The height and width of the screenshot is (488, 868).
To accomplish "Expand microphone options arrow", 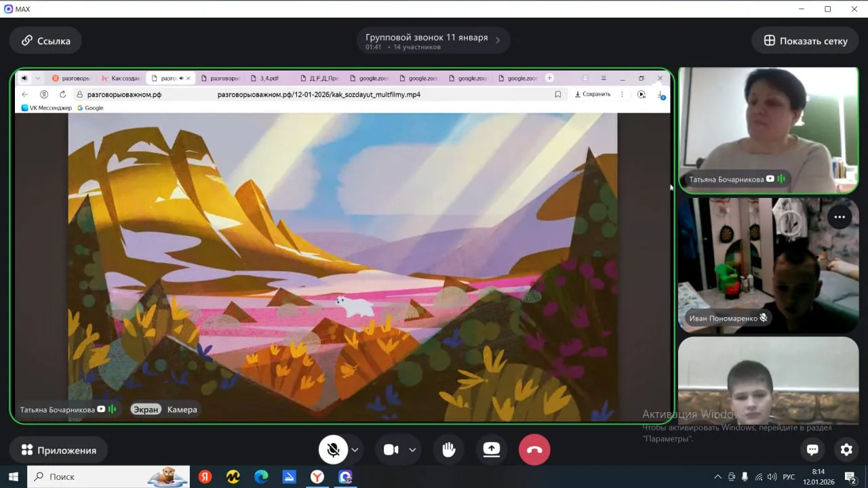I will point(355,449).
